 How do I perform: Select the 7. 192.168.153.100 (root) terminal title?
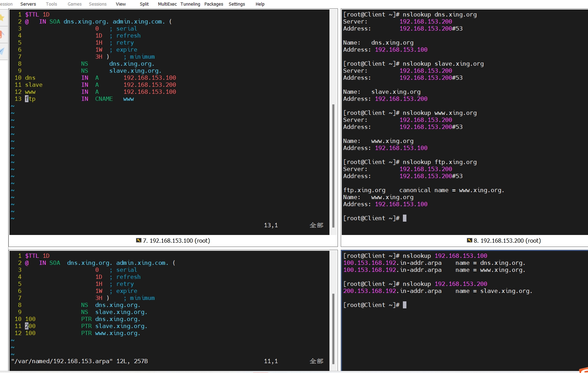click(176, 241)
